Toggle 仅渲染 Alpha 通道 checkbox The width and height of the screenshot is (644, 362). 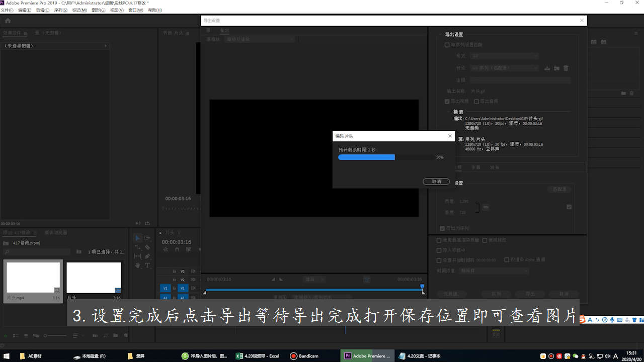(507, 260)
